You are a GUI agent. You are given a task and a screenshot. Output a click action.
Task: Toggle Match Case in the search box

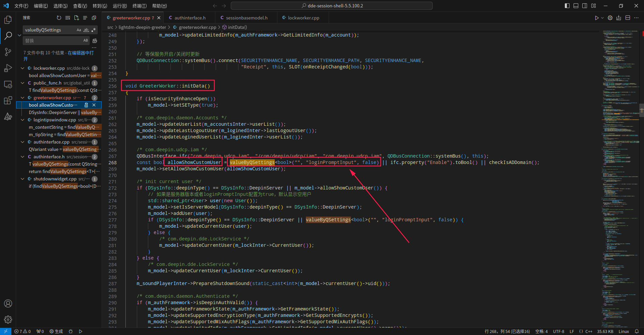[x=79, y=30]
